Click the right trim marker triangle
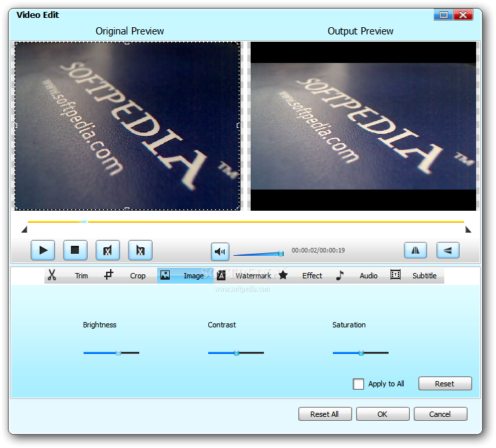 click(x=468, y=229)
